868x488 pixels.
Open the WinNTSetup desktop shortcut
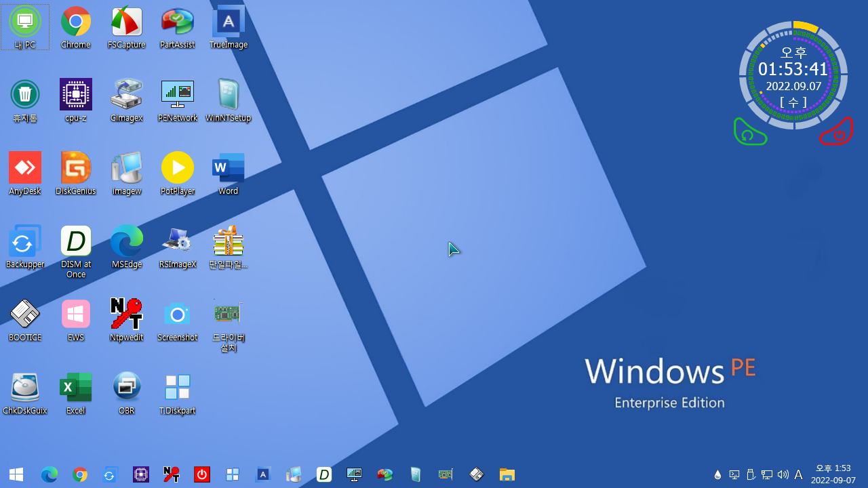coord(229,100)
